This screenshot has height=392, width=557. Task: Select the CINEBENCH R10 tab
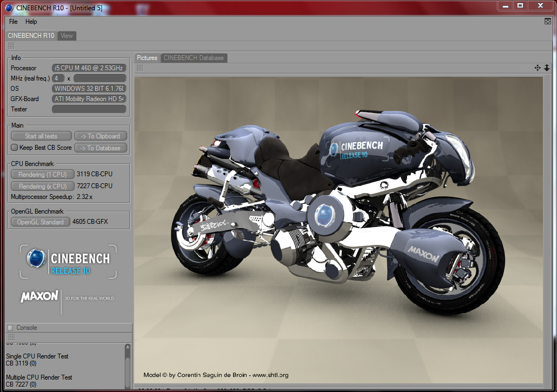click(x=31, y=36)
